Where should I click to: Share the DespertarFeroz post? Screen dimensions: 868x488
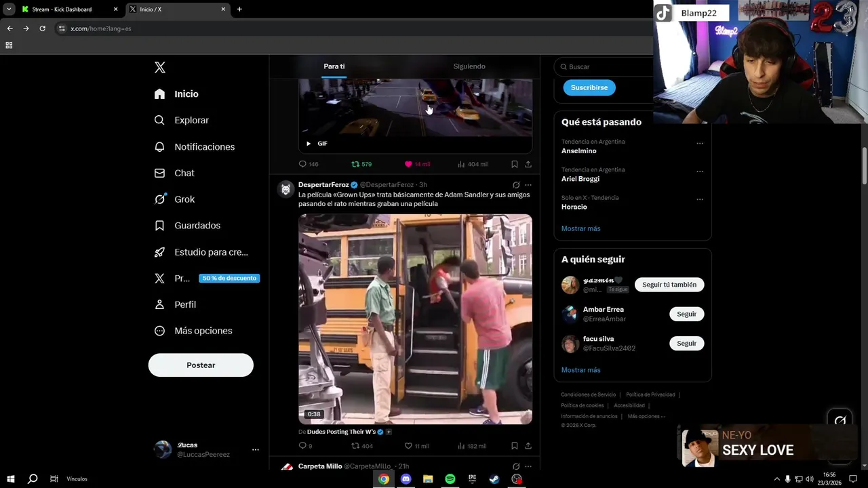click(528, 446)
